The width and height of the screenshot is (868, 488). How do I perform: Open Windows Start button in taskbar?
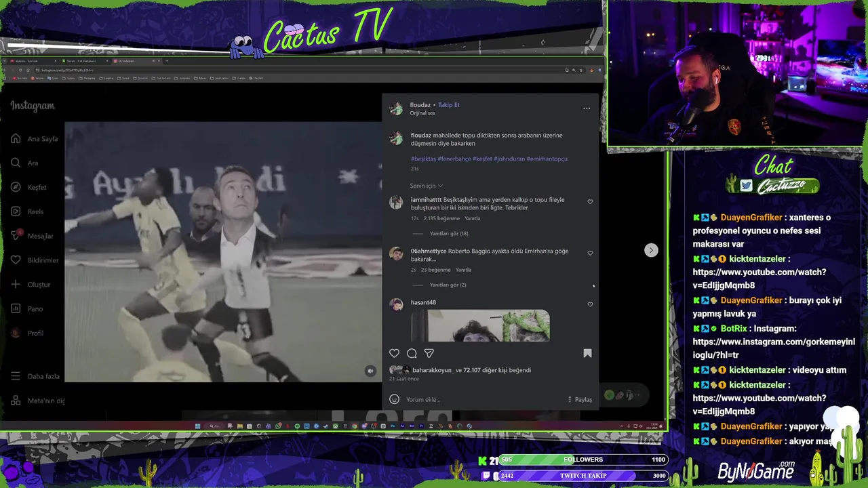coord(197,426)
